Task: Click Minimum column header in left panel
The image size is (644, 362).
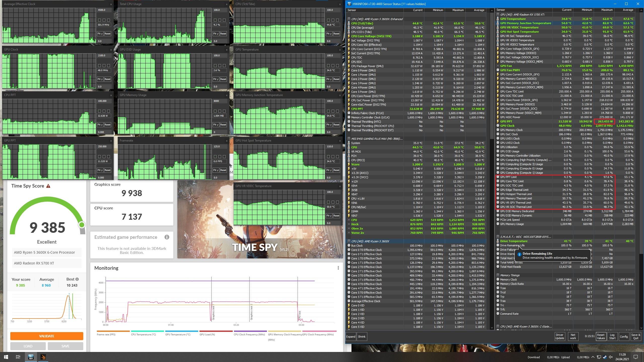Action: (434, 10)
